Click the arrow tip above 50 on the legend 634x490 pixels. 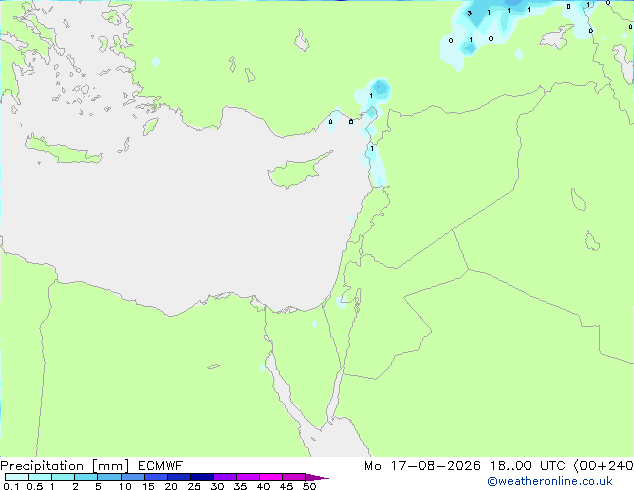coord(317,477)
